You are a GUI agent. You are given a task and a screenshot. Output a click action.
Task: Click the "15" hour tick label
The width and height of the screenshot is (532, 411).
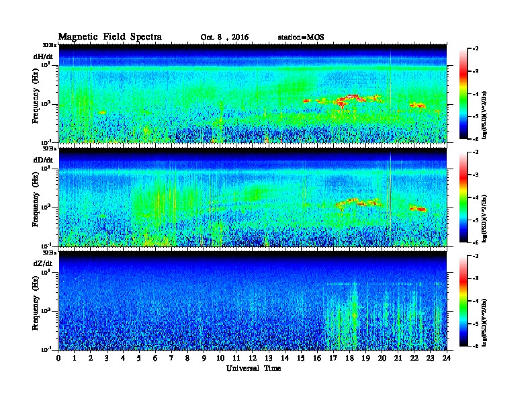point(301,358)
